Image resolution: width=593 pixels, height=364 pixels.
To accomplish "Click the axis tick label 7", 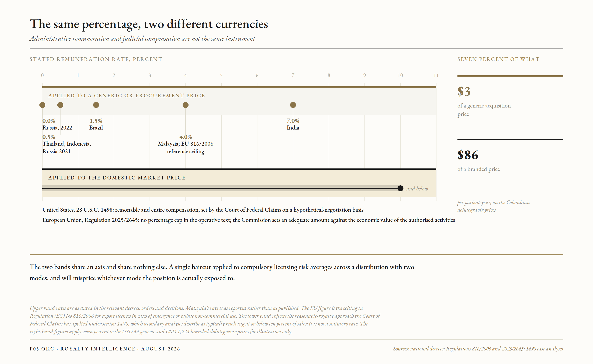I will tap(293, 75).
